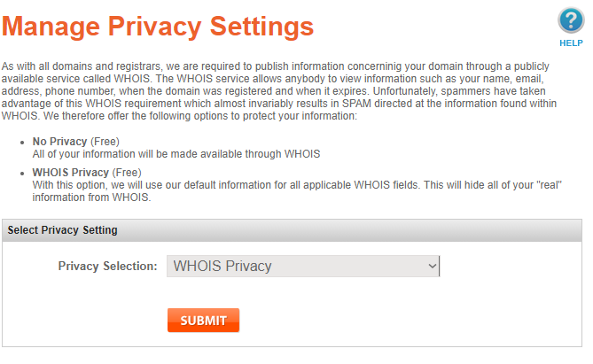Click the dropdown arrow beside WHOIS Privacy
The width and height of the screenshot is (593, 364).
point(432,266)
